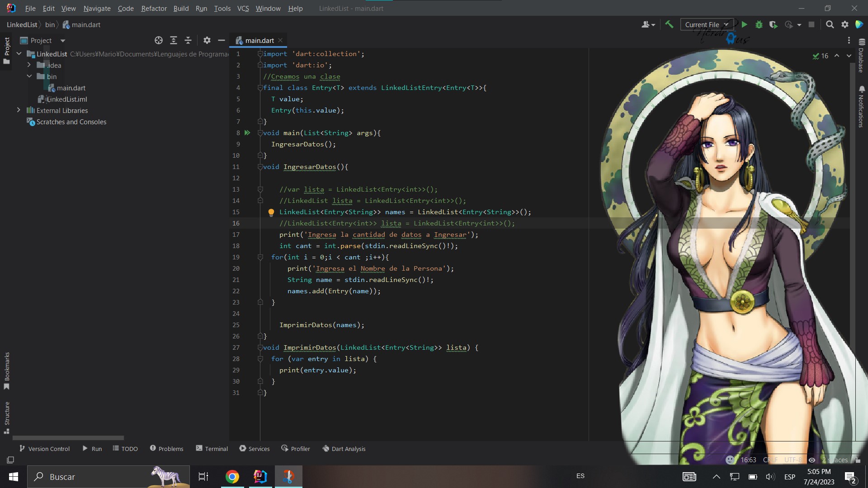Toggle the read-only eye icon in status bar
This screenshot has width=868, height=488.
click(x=812, y=460)
